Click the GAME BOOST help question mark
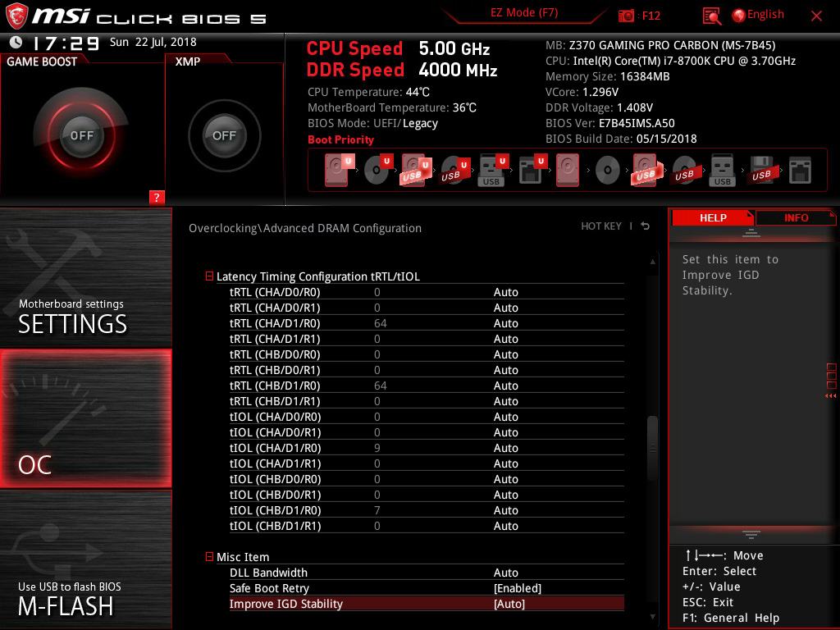 (157, 197)
